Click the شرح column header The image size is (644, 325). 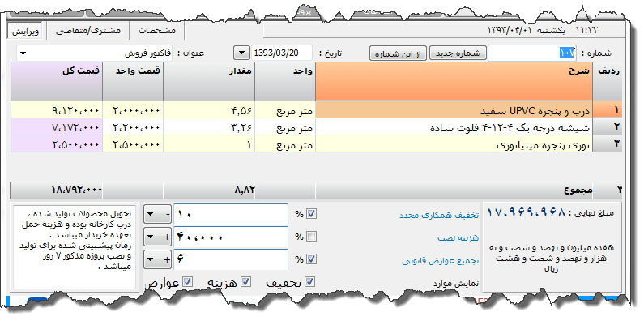(x=454, y=82)
